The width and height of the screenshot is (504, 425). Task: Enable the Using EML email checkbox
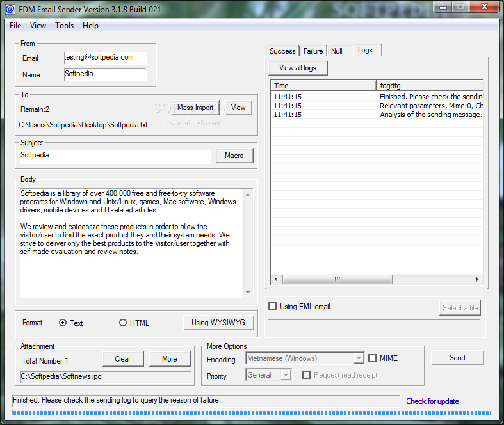(272, 307)
